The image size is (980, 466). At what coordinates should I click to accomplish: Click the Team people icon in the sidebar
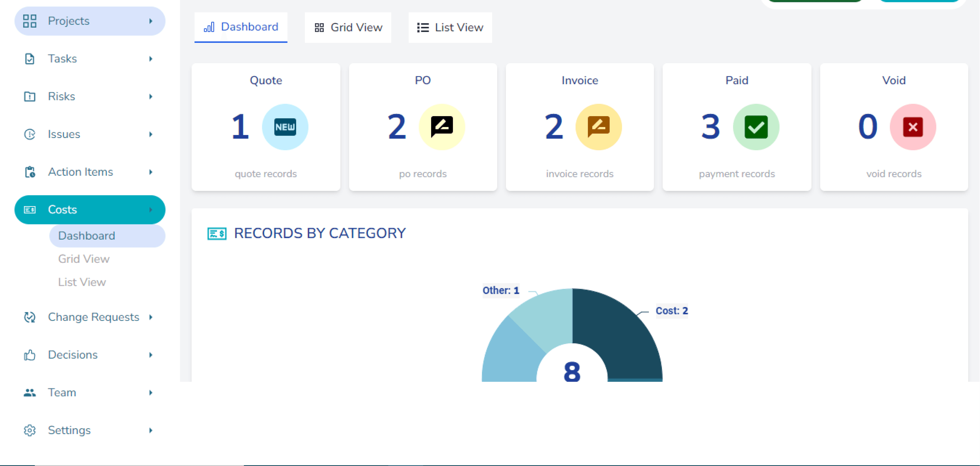coord(30,393)
